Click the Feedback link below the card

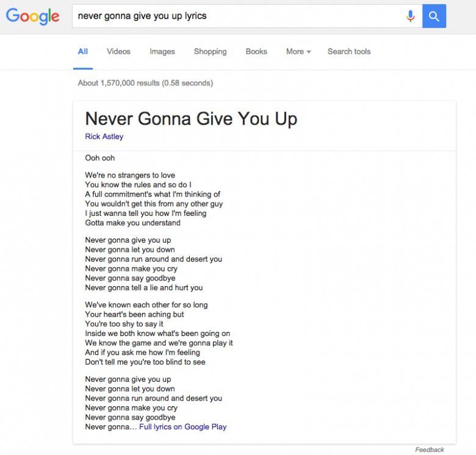tap(430, 450)
